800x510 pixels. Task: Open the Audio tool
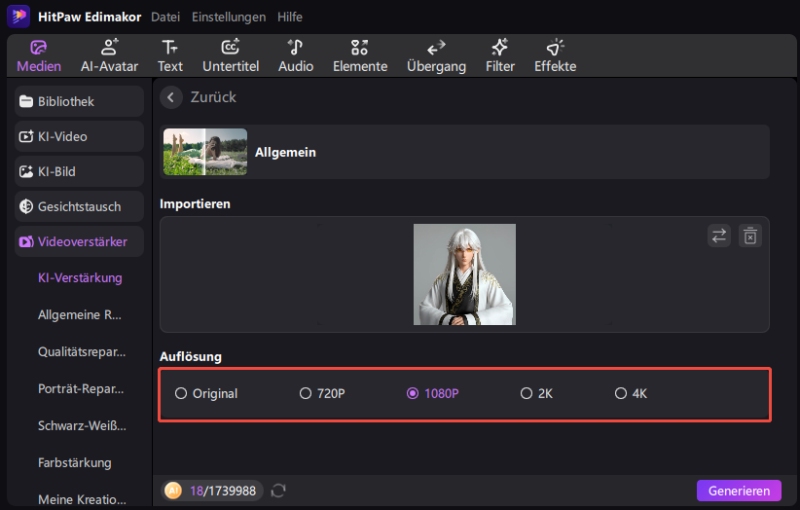pyautogui.click(x=295, y=48)
